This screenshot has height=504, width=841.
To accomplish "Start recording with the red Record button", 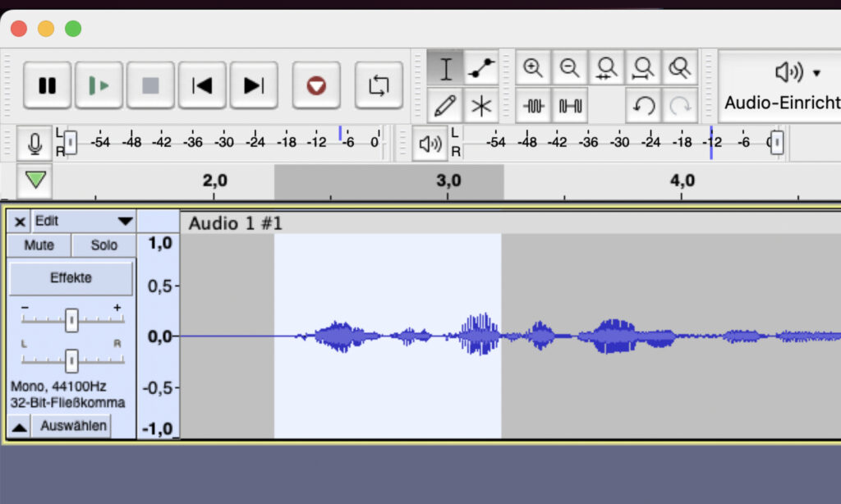I will coord(316,85).
